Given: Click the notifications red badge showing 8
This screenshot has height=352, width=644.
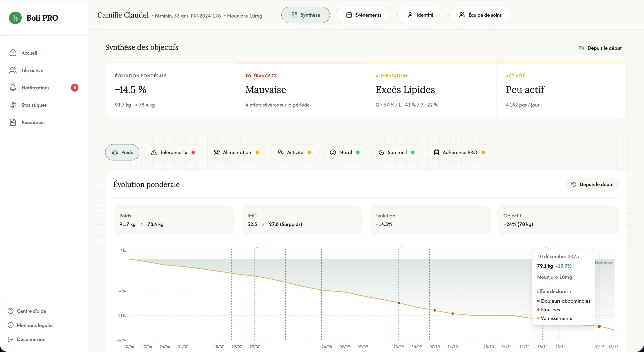Looking at the screenshot, I should 75,88.
